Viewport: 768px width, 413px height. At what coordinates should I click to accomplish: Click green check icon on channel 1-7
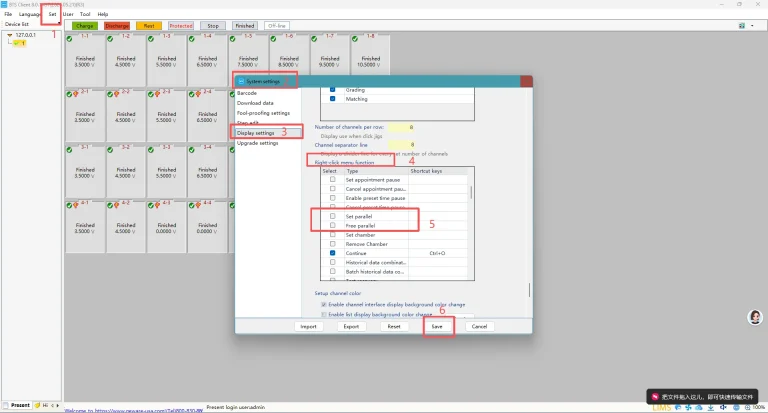[x=314, y=39]
